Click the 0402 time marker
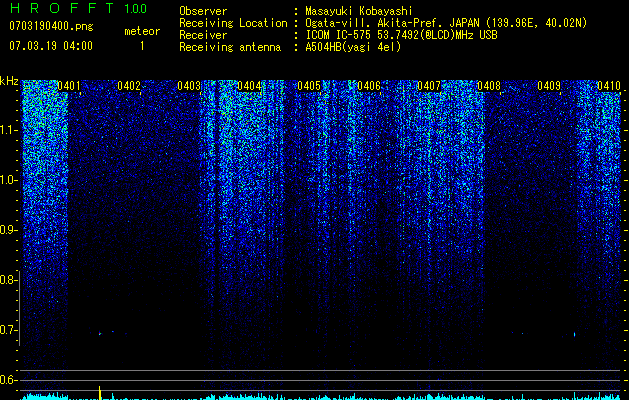 click(x=129, y=86)
